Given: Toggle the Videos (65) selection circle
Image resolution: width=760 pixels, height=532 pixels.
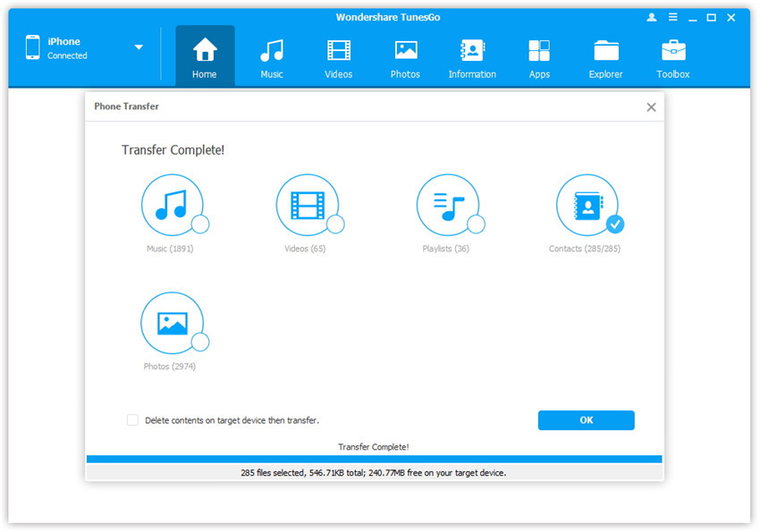Looking at the screenshot, I should [x=335, y=224].
